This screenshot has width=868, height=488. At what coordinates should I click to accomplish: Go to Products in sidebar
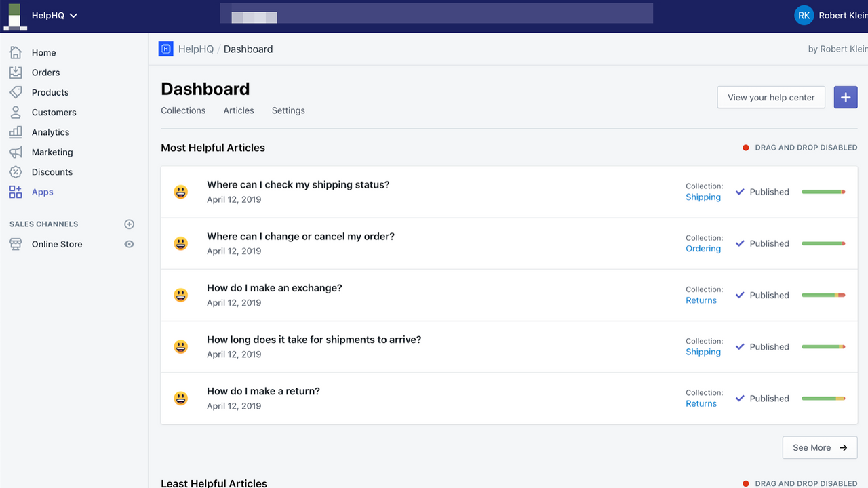[x=50, y=92]
